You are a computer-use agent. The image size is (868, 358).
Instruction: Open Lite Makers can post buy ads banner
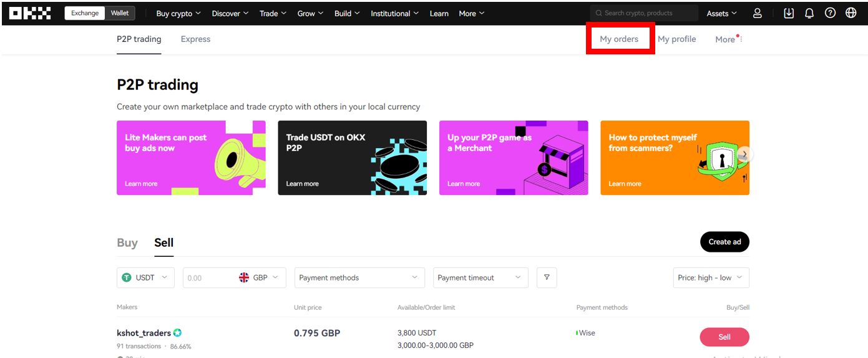191,157
